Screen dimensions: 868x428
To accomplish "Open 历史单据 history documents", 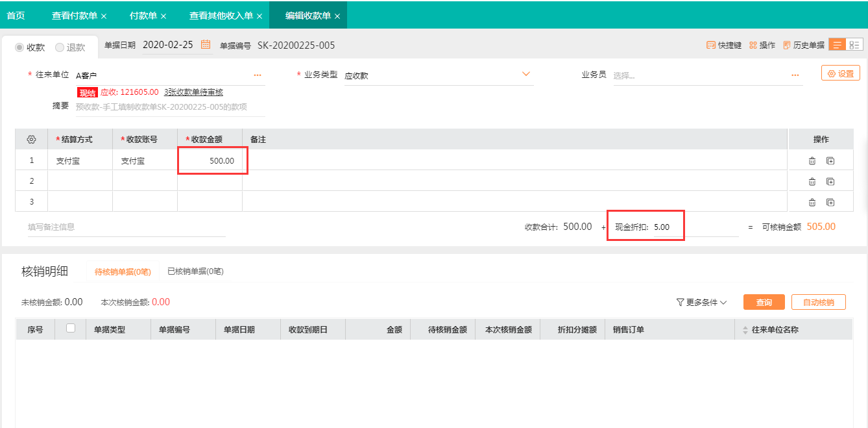I will coord(804,45).
